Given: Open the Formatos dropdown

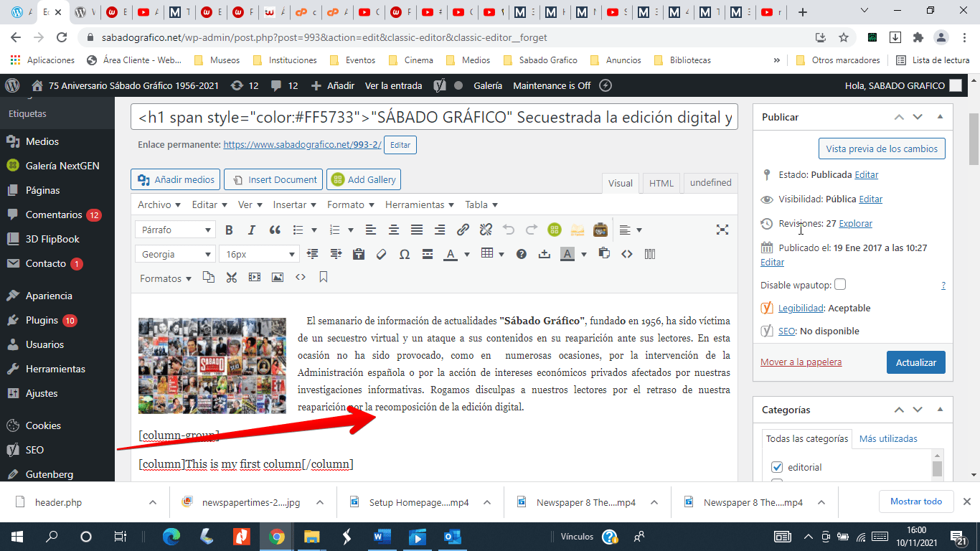Looking at the screenshot, I should click(166, 278).
